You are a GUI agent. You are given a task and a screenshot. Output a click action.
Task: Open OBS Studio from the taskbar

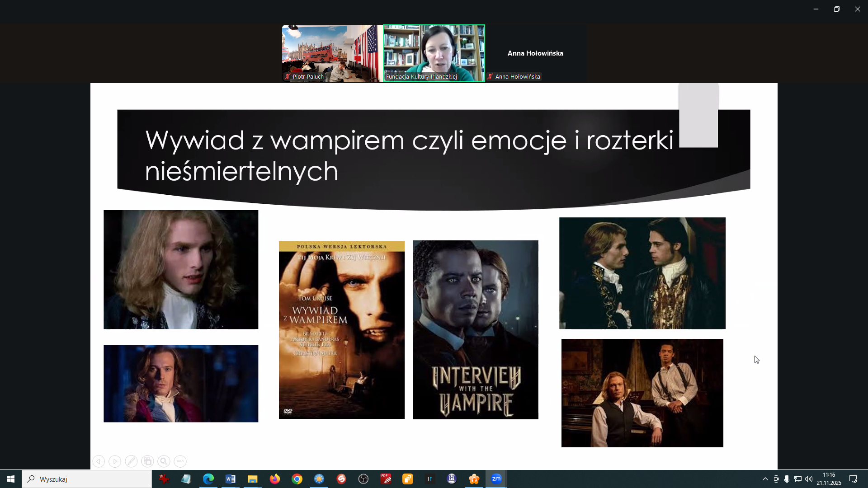pyautogui.click(x=363, y=479)
